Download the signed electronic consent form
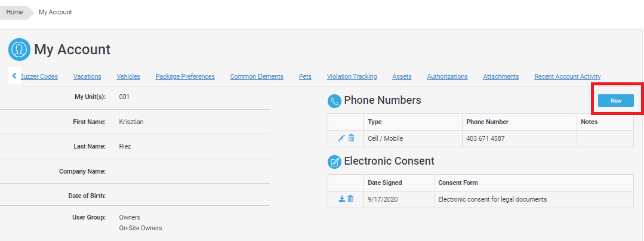 coord(342,199)
